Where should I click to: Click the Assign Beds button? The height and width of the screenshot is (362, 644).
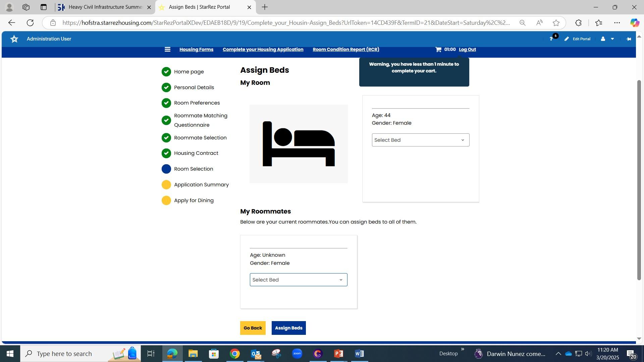(288, 328)
